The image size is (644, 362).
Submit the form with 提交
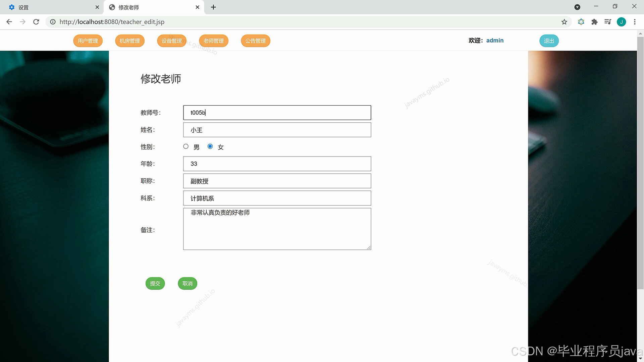(155, 284)
